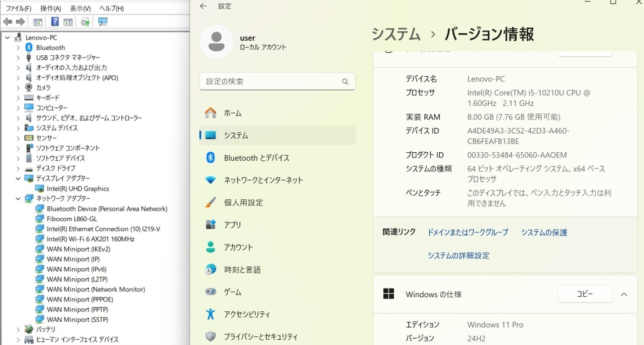Click the show/hide console tree icon
Image resolution: width=644 pixels, height=345 pixels.
(38, 22)
